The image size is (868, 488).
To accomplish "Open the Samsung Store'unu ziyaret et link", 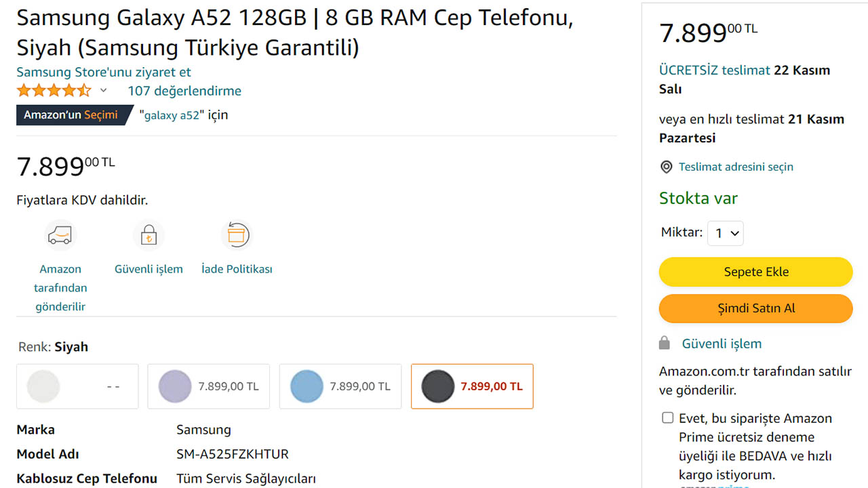I will [x=104, y=72].
